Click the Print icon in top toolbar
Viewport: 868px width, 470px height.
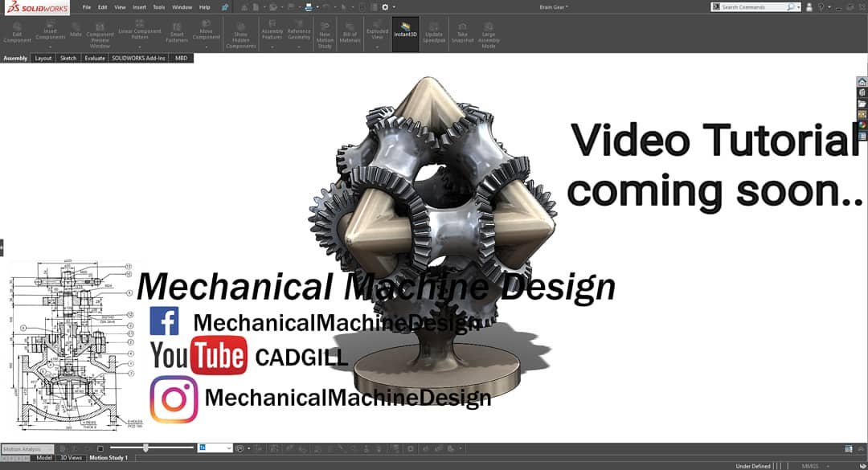[309, 7]
